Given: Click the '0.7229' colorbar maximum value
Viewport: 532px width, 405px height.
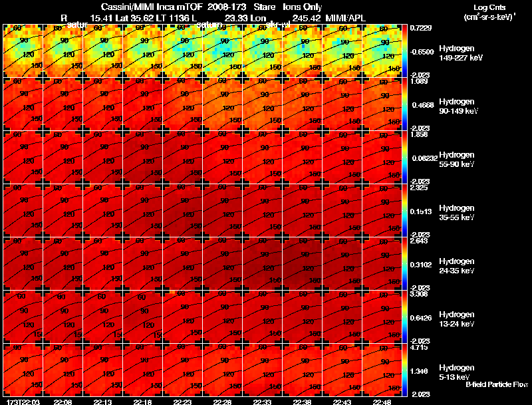Looking at the screenshot, I should tap(421, 28).
